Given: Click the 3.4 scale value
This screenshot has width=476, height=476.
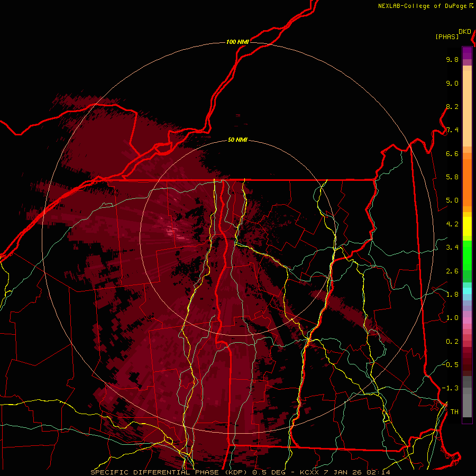Looking at the screenshot, I should click(452, 248).
